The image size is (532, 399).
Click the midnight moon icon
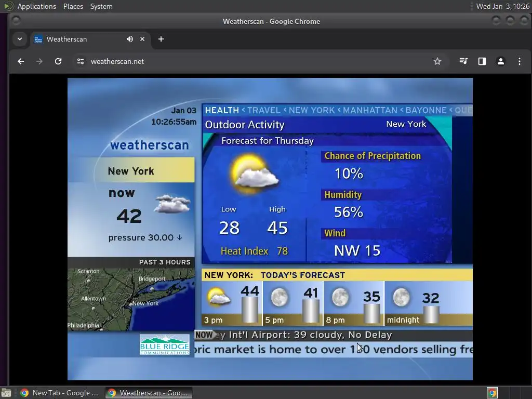[402, 297]
